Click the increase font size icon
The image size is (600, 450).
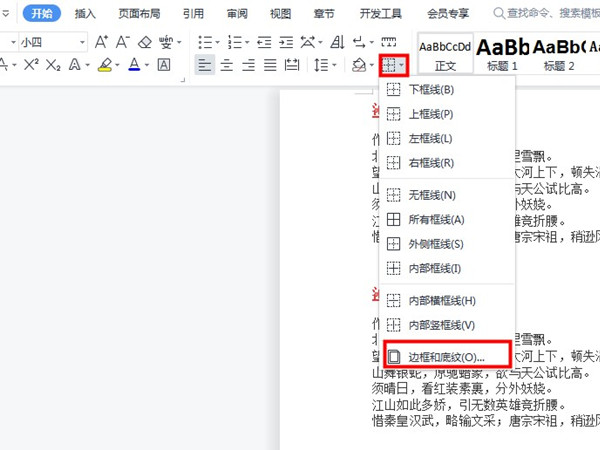pos(101,42)
